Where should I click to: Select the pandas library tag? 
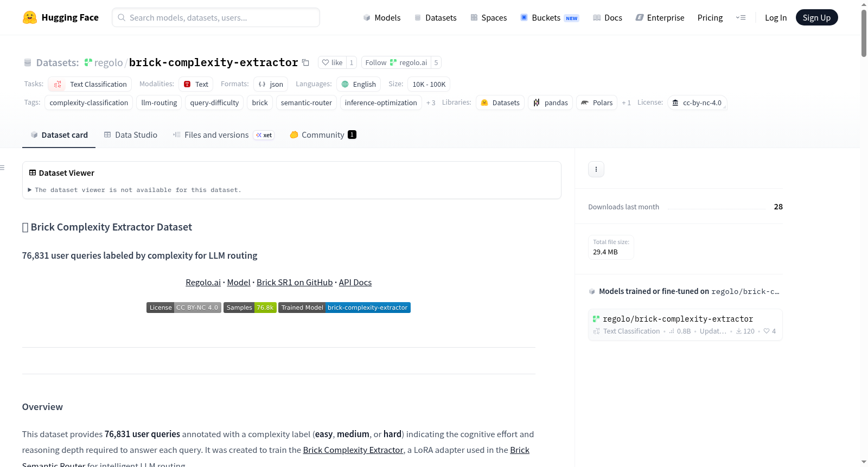click(x=550, y=103)
